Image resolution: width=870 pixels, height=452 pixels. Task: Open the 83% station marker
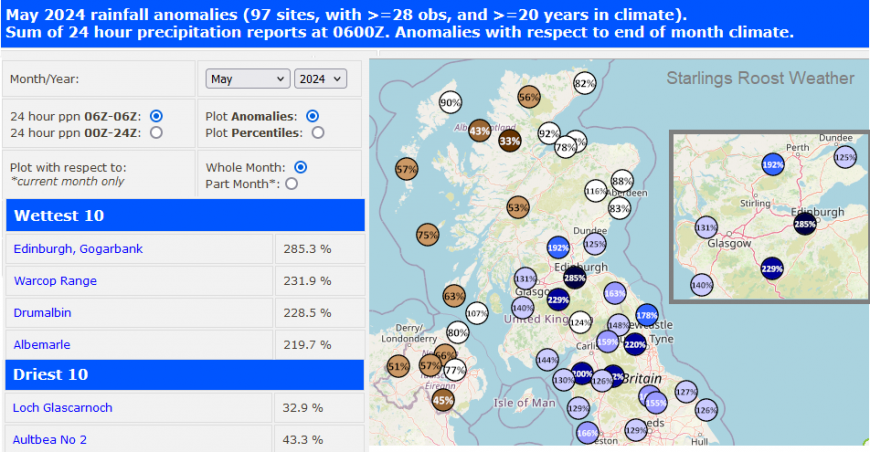point(619,209)
